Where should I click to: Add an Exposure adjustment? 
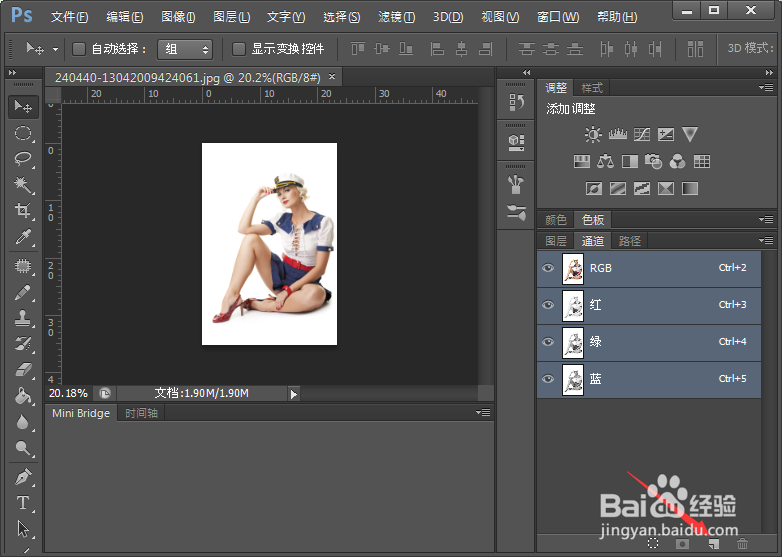click(x=666, y=134)
